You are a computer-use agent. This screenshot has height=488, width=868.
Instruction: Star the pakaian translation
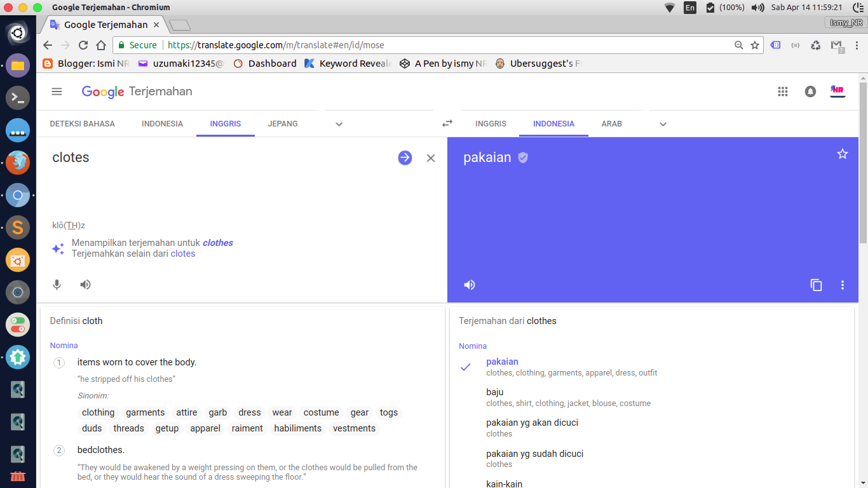pyautogui.click(x=843, y=154)
